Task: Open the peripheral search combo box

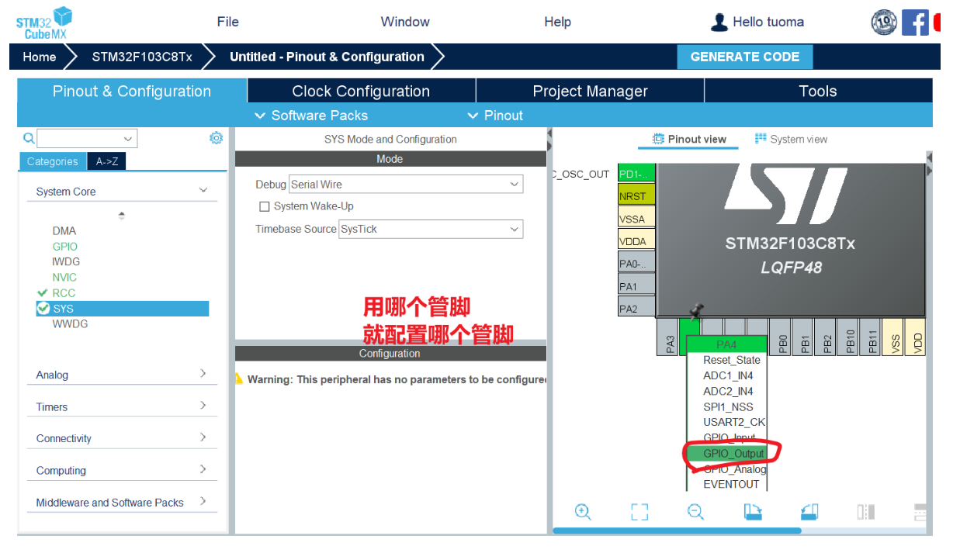Action: pos(86,139)
